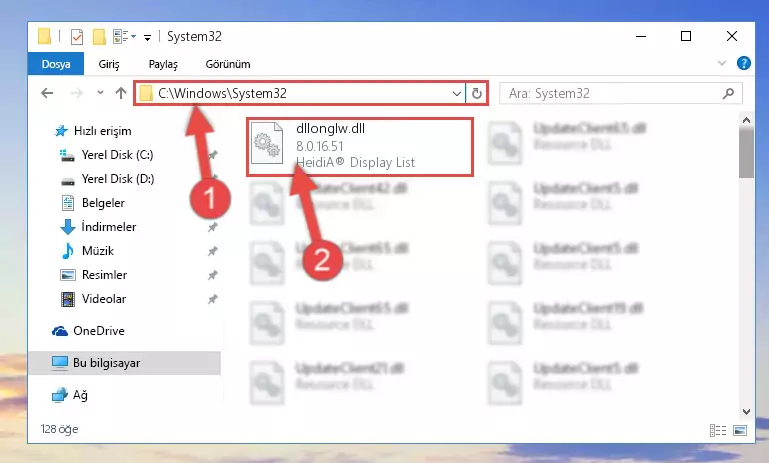Open the Dosya menu tab
769x463 pixels.
tap(56, 64)
